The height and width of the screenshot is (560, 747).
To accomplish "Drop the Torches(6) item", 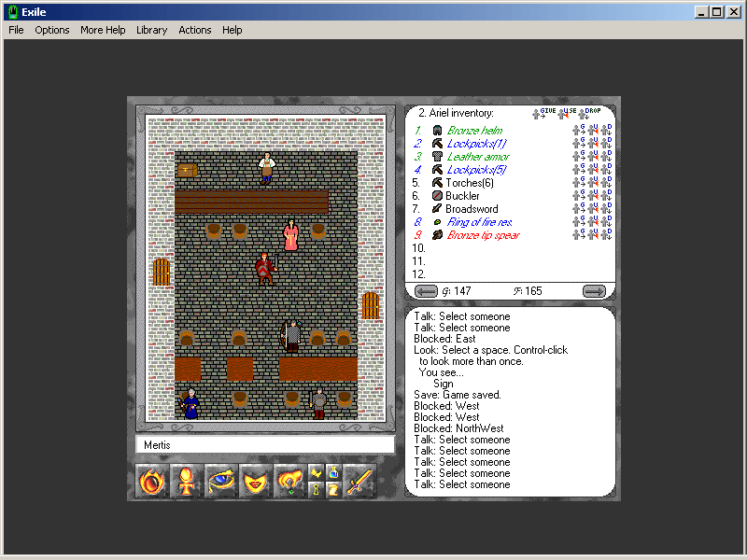I will pyautogui.click(x=606, y=182).
